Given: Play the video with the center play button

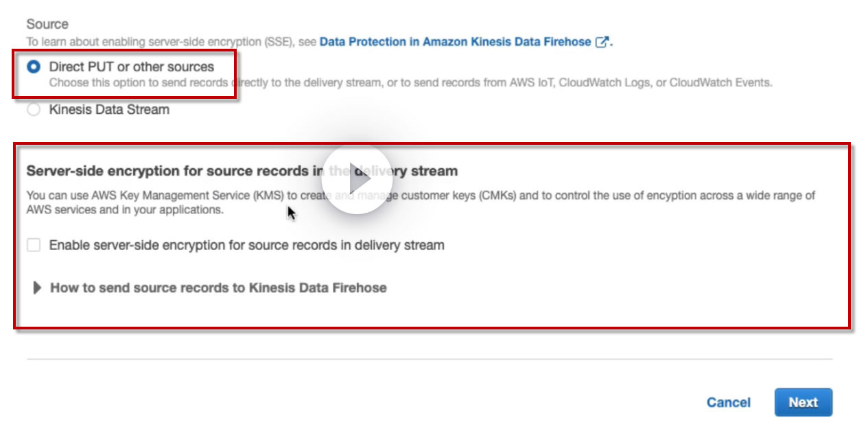Looking at the screenshot, I should tap(357, 180).
